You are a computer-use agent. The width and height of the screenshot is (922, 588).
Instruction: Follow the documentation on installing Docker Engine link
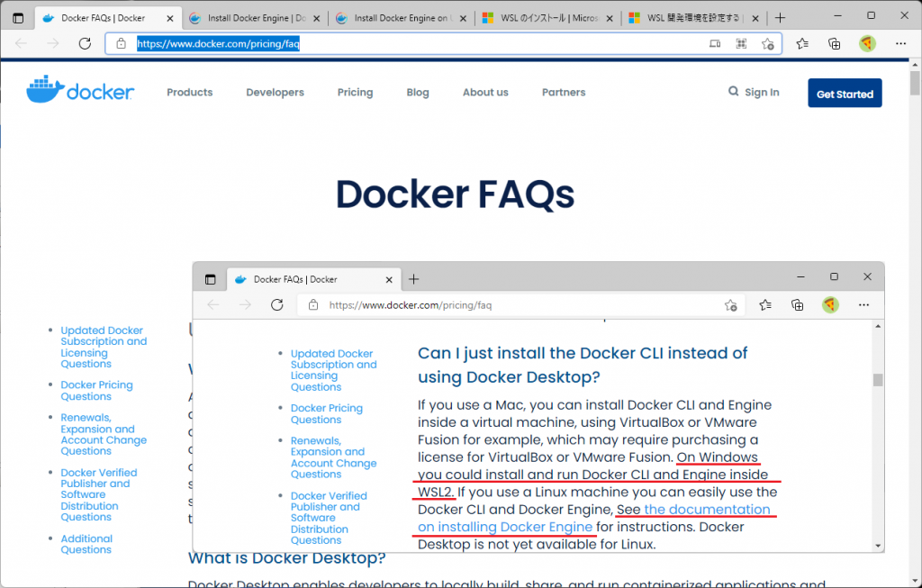(x=594, y=518)
